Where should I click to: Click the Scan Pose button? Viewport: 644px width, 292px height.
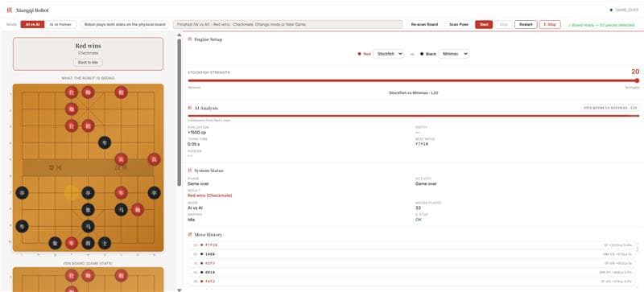[x=459, y=24]
